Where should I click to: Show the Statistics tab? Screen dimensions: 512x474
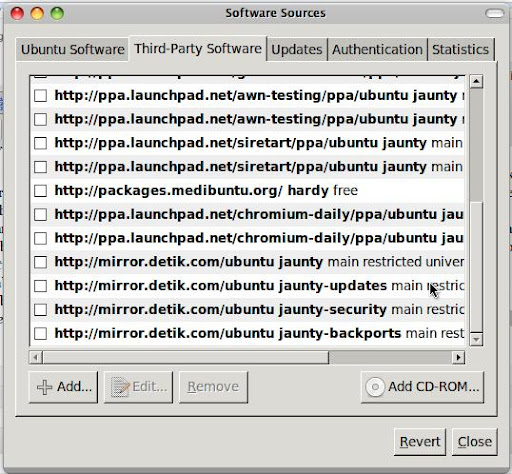tap(460, 49)
